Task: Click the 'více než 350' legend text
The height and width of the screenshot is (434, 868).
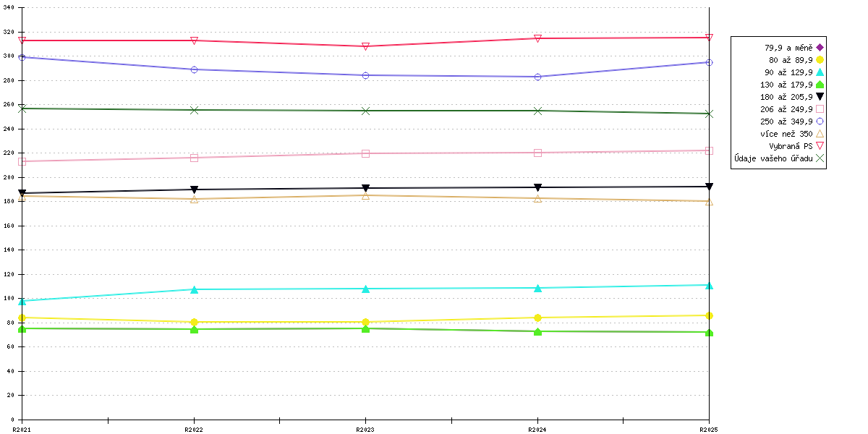Action: click(x=786, y=134)
